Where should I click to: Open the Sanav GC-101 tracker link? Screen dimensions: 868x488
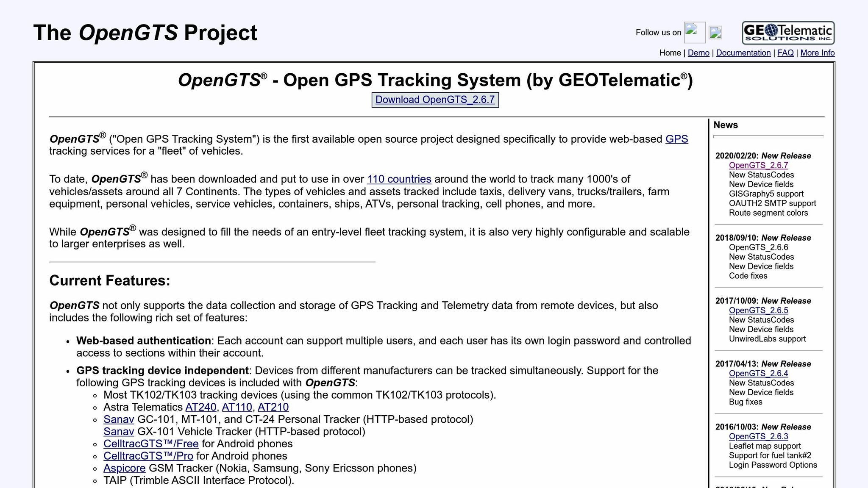click(x=119, y=419)
